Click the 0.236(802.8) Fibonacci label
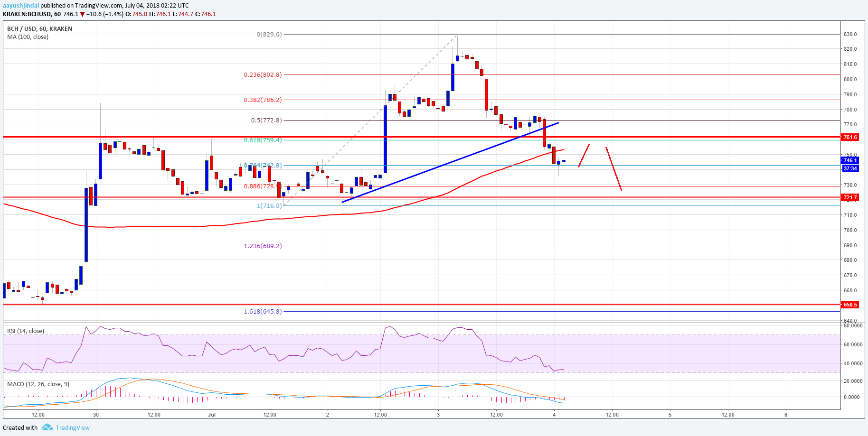Image resolution: width=868 pixels, height=436 pixels. coord(263,75)
